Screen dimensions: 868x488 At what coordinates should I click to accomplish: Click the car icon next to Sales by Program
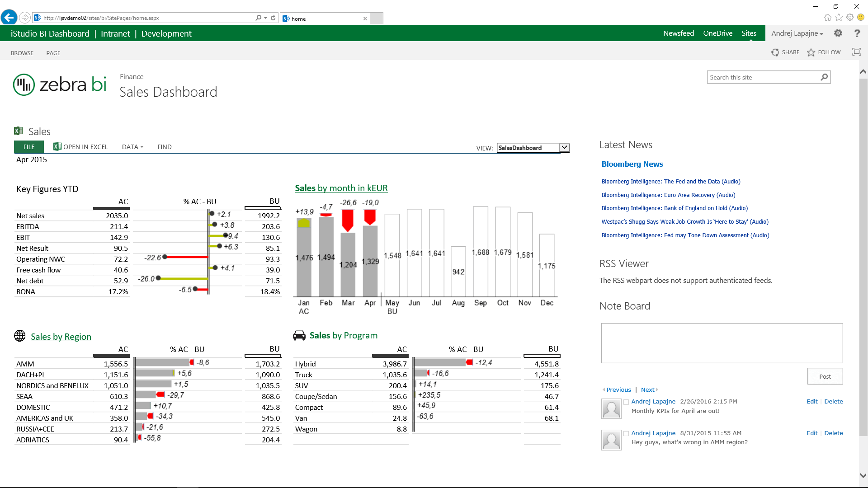(x=299, y=335)
